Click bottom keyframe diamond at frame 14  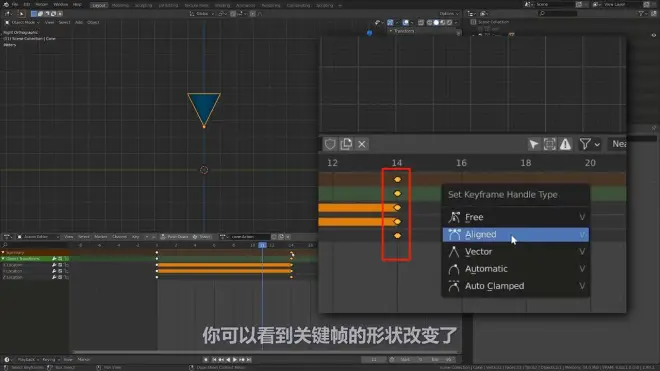coord(397,236)
